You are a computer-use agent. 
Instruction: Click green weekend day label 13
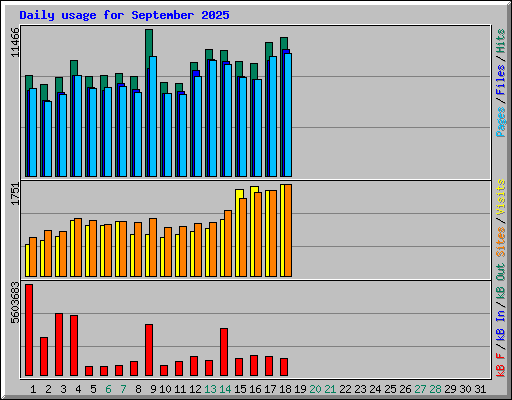(x=210, y=389)
